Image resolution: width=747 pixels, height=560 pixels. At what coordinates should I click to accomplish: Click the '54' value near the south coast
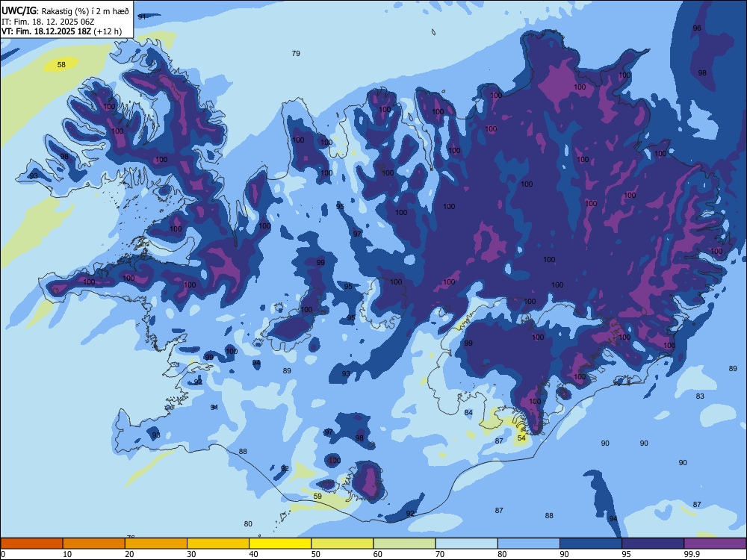point(521,438)
